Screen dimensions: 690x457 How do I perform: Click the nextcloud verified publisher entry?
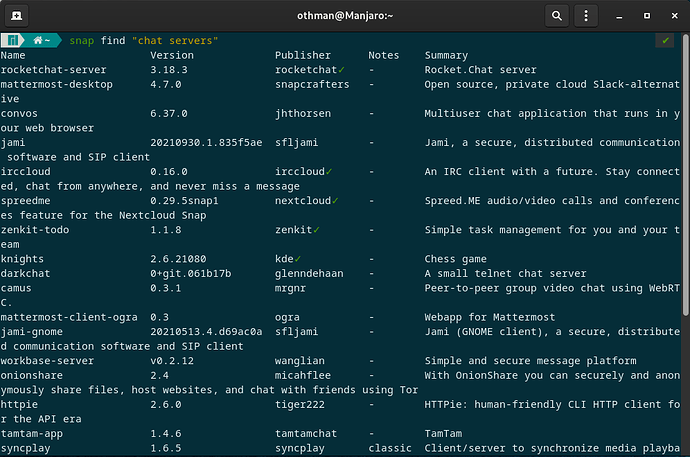[307, 201]
